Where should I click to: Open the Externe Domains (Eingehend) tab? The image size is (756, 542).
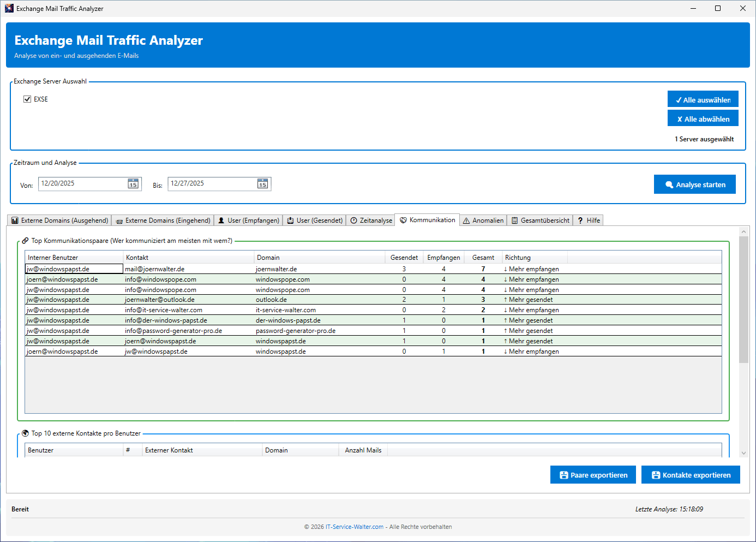pyautogui.click(x=163, y=221)
